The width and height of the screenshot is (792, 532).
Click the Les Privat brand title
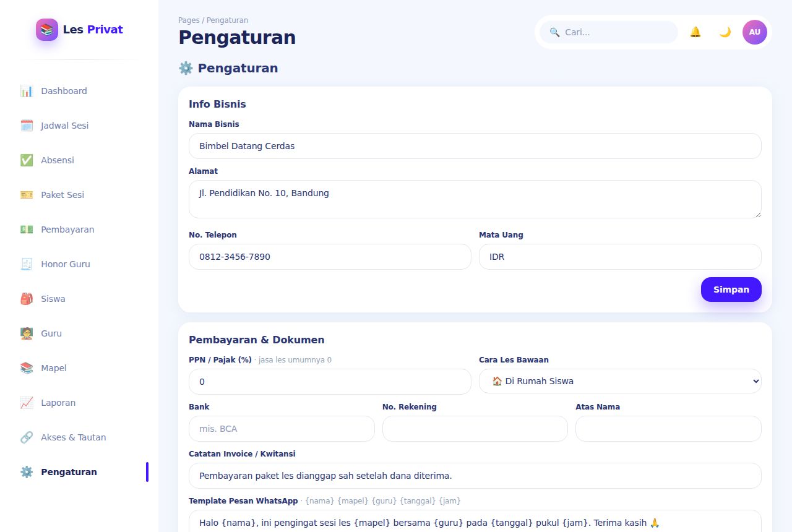pos(93,30)
